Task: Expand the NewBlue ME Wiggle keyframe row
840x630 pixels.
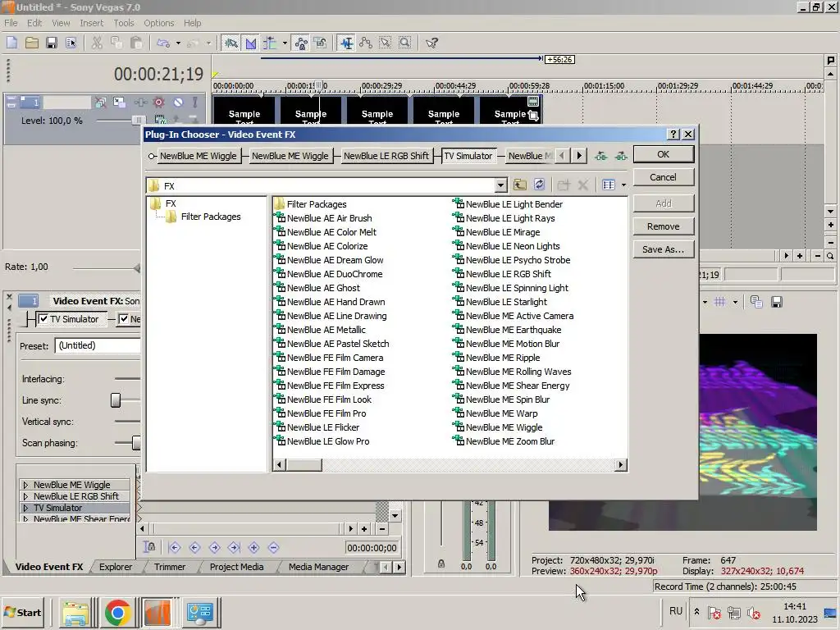Action: point(25,485)
